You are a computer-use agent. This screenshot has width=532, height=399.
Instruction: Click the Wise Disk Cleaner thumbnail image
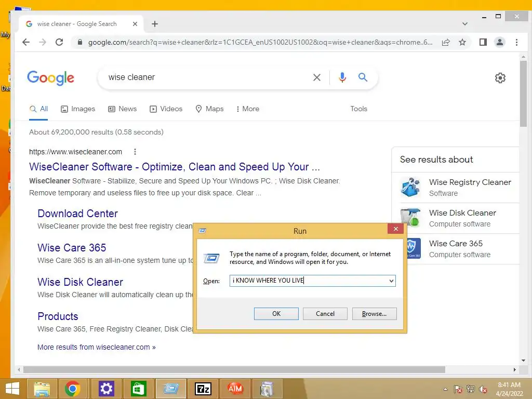pyautogui.click(x=410, y=218)
